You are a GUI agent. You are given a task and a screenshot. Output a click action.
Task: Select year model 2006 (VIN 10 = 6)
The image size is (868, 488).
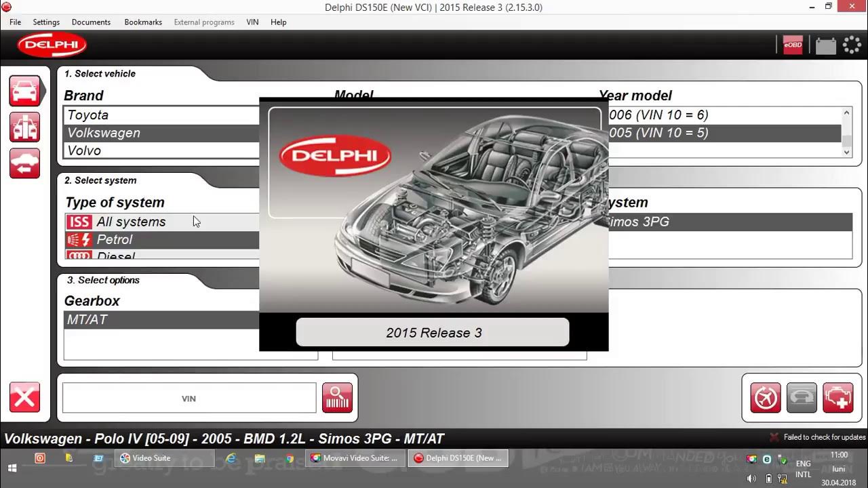pos(724,115)
